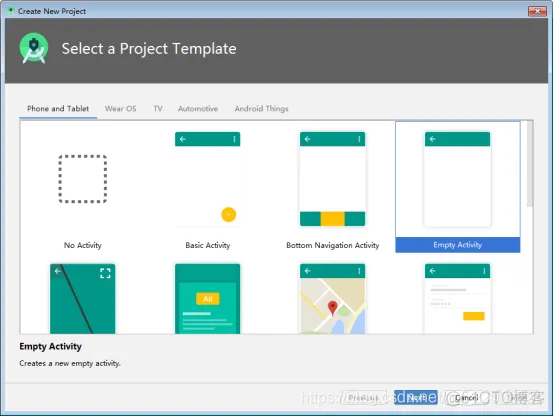Cancel the new project wizard
Screen dimensions: 554x416
coord(467,398)
